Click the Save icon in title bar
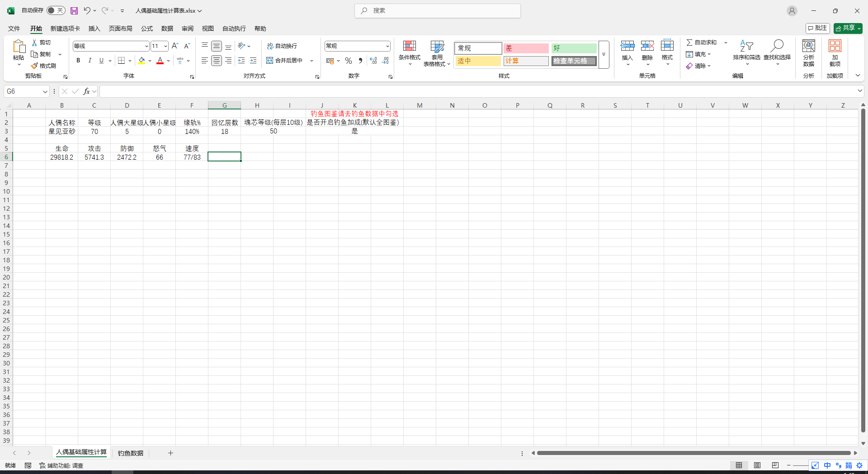The image size is (868, 474). [x=74, y=10]
